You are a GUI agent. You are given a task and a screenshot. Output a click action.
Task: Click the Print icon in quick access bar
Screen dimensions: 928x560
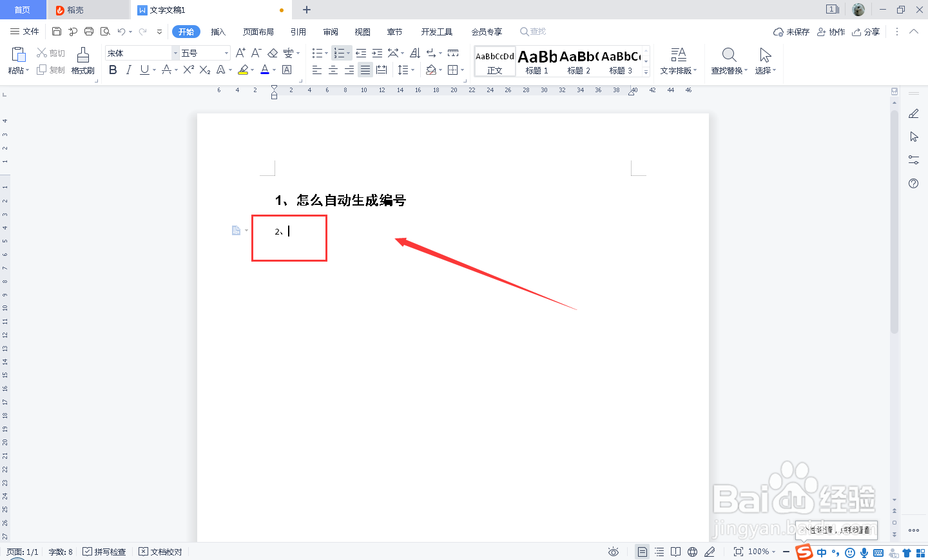click(x=90, y=30)
